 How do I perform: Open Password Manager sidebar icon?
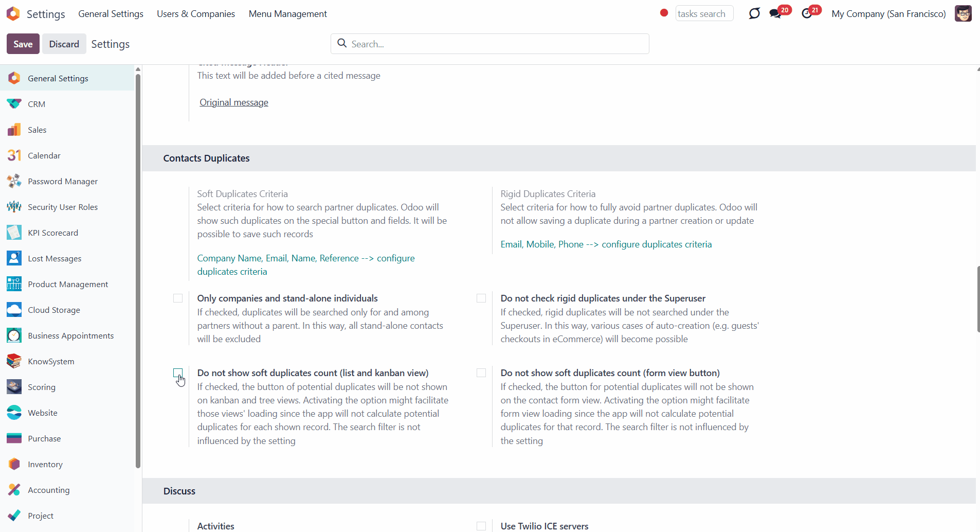[14, 181]
